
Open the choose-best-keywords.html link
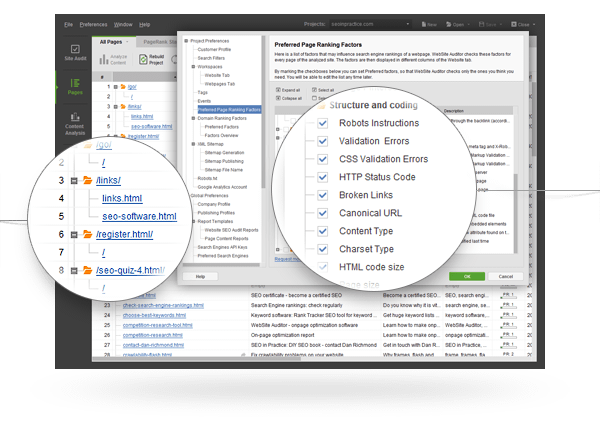pyautogui.click(x=154, y=315)
